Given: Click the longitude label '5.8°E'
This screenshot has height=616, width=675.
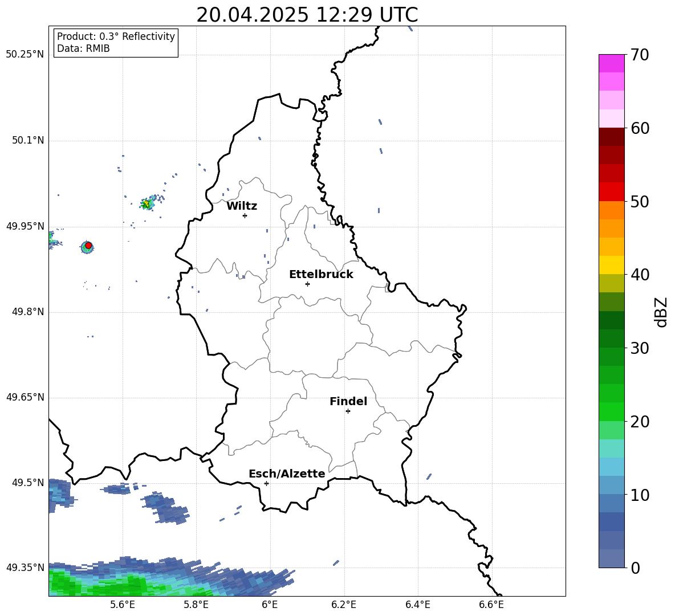Looking at the screenshot, I should tap(196, 605).
